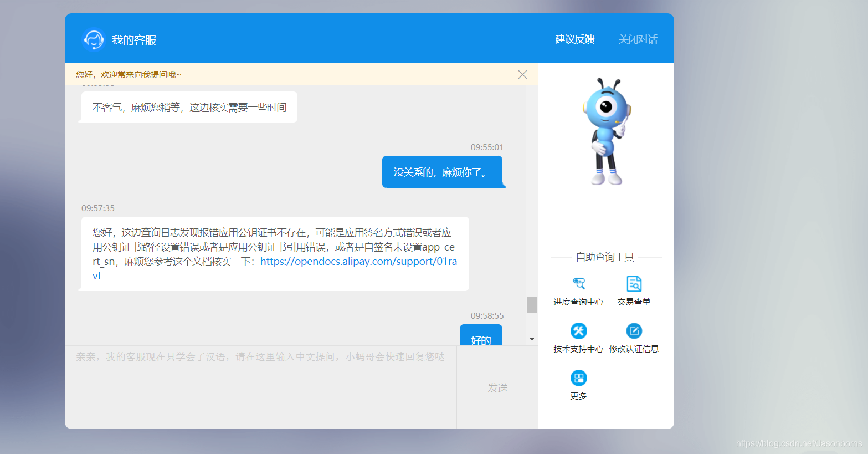Click the 进度查询中心 label

tap(578, 302)
